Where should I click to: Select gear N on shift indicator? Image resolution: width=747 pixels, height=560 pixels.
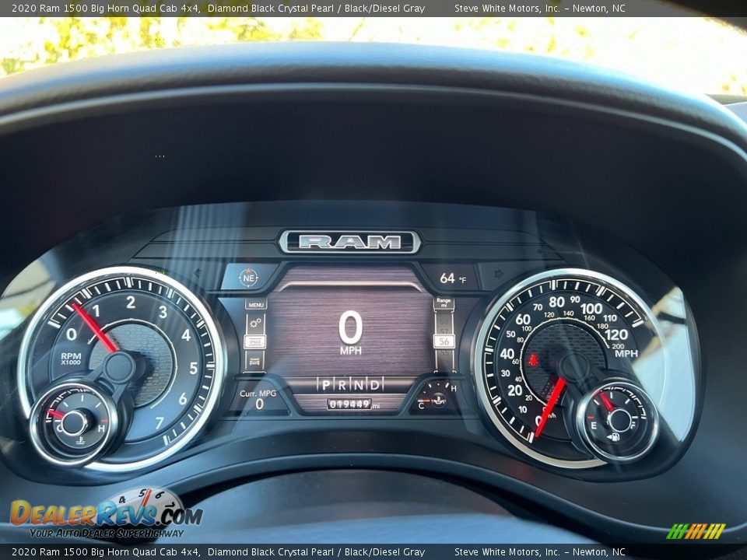tap(358, 385)
